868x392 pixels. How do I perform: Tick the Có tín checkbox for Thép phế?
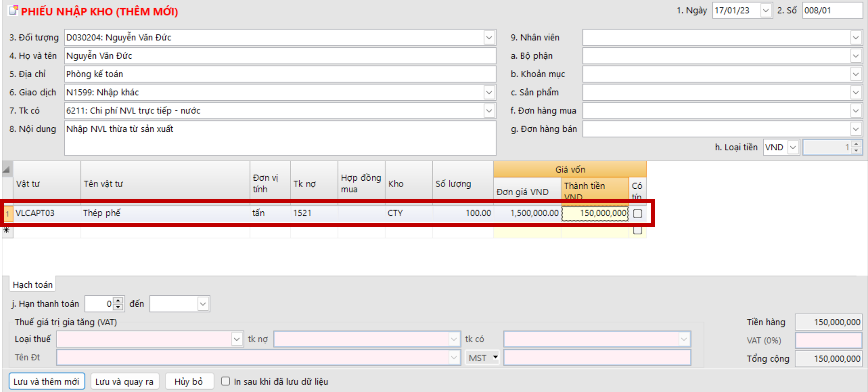tap(637, 214)
